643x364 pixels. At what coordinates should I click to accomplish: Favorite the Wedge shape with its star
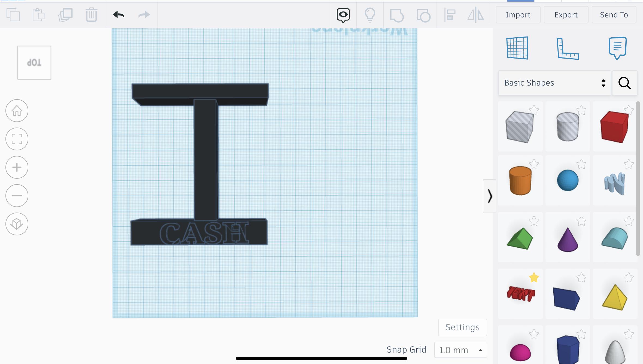click(581, 277)
